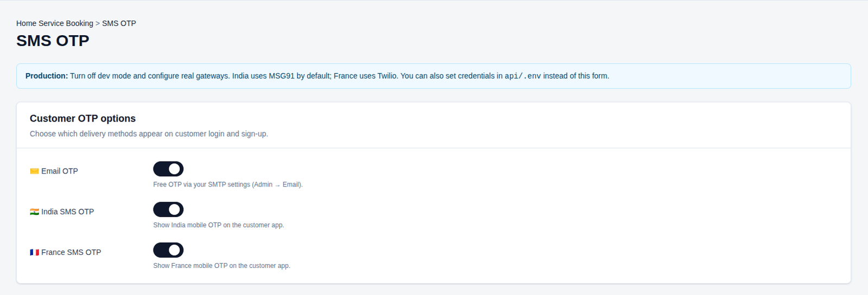868x295 pixels.
Task: Click the api/.env code text
Action: coord(523,76)
